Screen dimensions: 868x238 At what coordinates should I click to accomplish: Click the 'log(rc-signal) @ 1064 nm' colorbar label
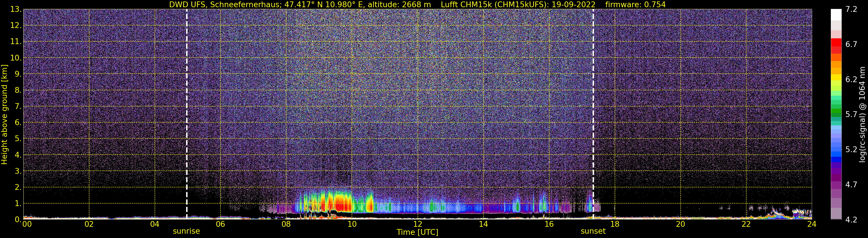pyautogui.click(x=862, y=114)
